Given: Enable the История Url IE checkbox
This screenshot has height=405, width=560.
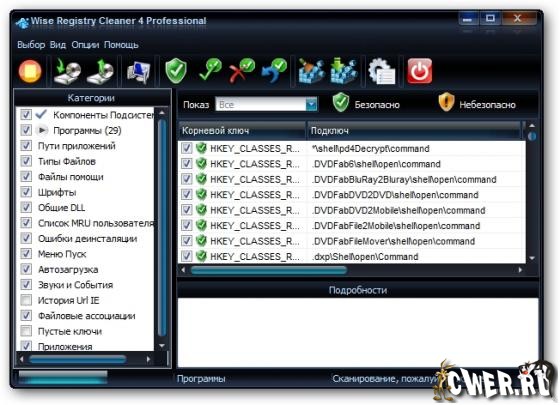Looking at the screenshot, I should [x=26, y=300].
